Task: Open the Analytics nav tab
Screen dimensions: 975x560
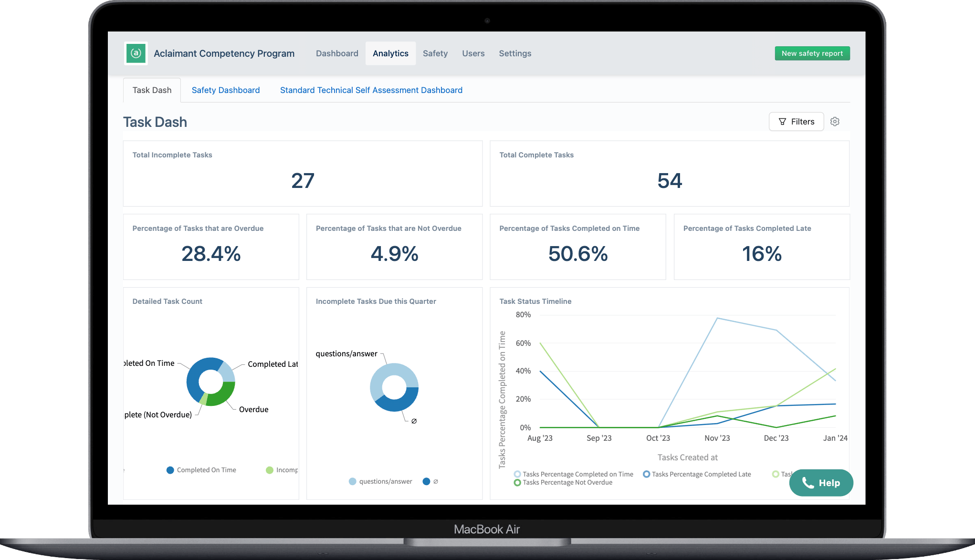Action: [390, 53]
